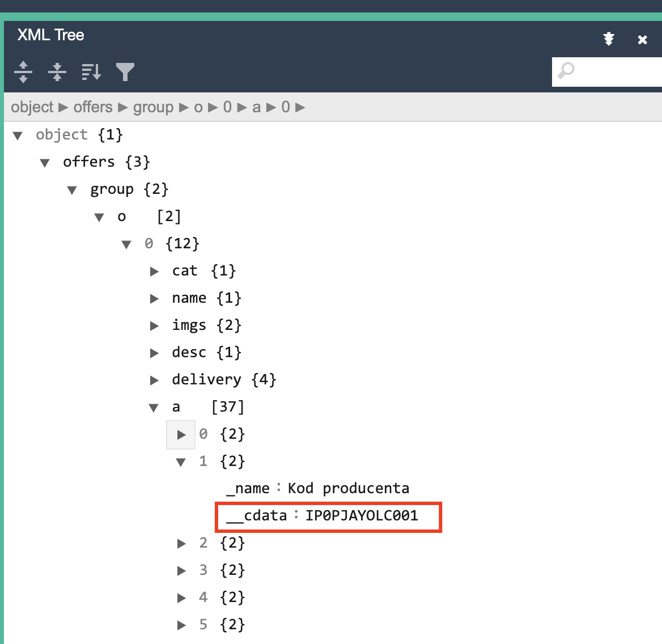662x644 pixels.
Task: Expand item 4 {2} under a
Action: (181, 598)
